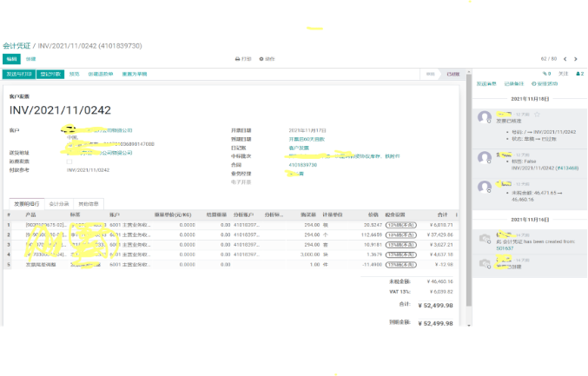Click the Register Payment button
This screenshot has width=588, height=376.
tap(50, 74)
